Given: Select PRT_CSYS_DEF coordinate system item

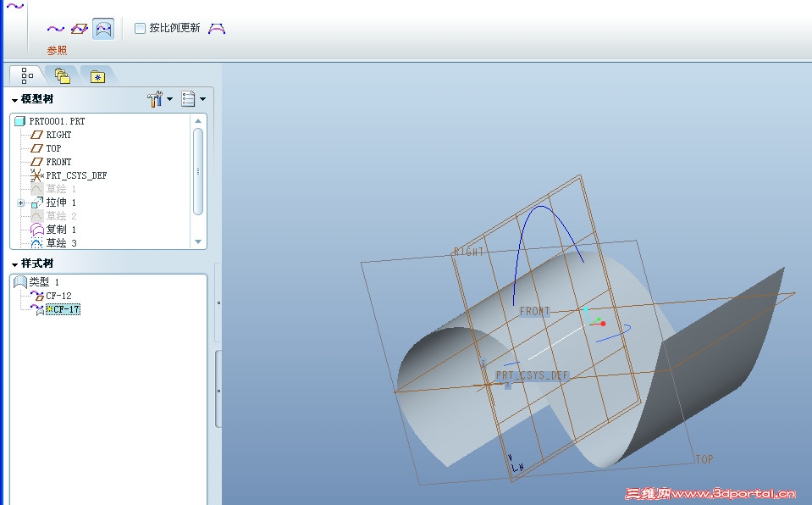Looking at the screenshot, I should click(76, 175).
